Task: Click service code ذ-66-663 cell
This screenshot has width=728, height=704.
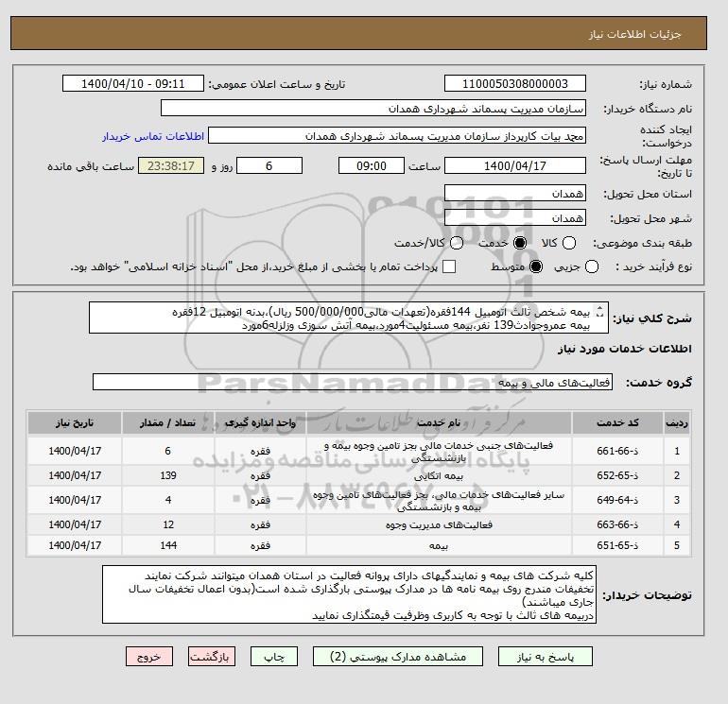Action: tap(617, 524)
